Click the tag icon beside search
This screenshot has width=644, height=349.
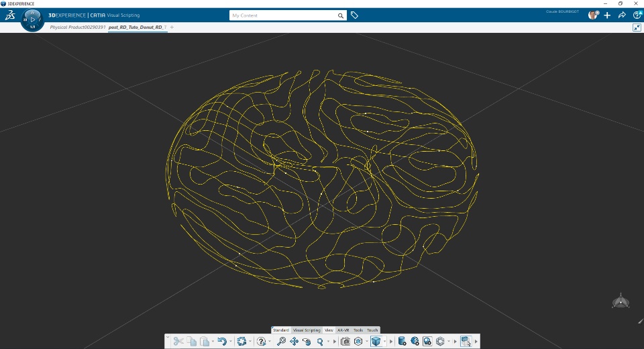click(354, 15)
